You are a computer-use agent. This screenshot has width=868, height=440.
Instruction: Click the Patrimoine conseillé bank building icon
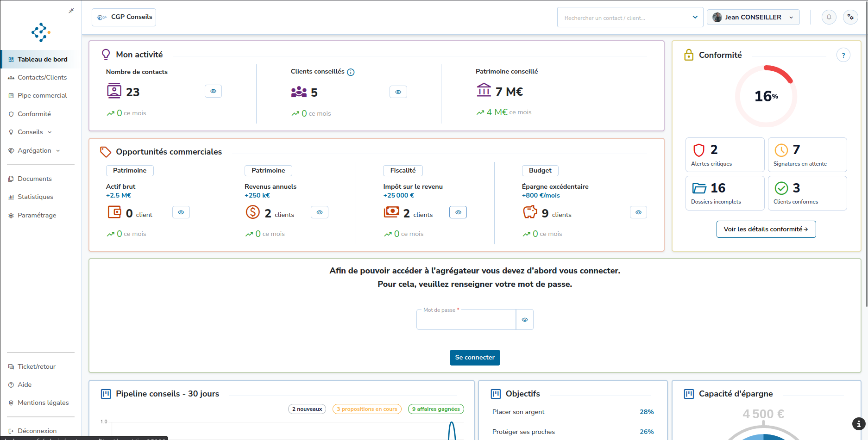(484, 90)
